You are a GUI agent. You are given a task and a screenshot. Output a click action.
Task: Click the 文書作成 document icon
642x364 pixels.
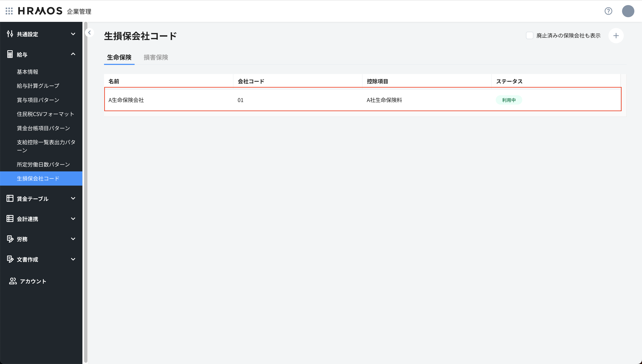pos(10,259)
